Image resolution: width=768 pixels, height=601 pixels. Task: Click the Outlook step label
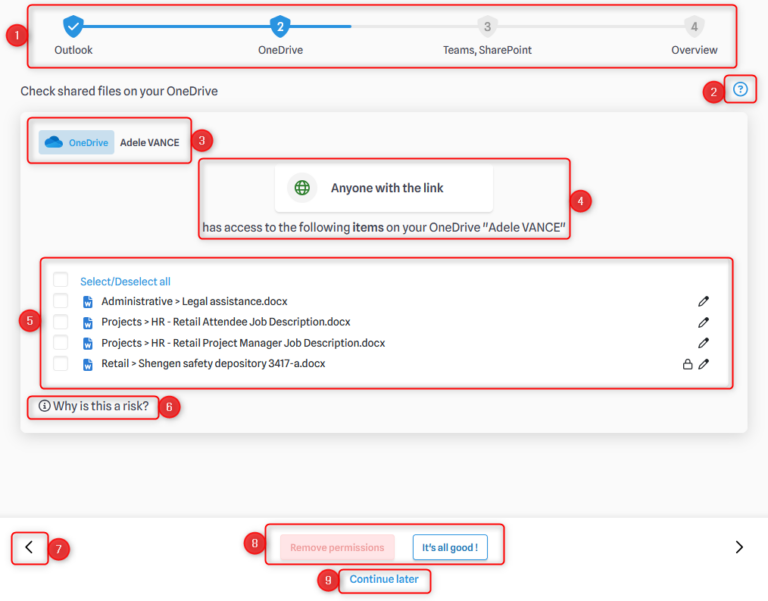coord(73,50)
